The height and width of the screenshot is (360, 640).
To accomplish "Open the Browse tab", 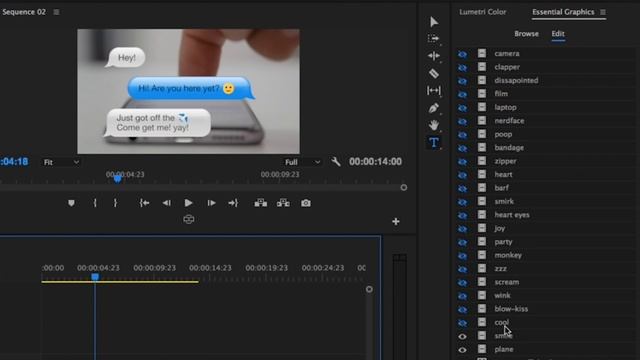I will [x=526, y=34].
